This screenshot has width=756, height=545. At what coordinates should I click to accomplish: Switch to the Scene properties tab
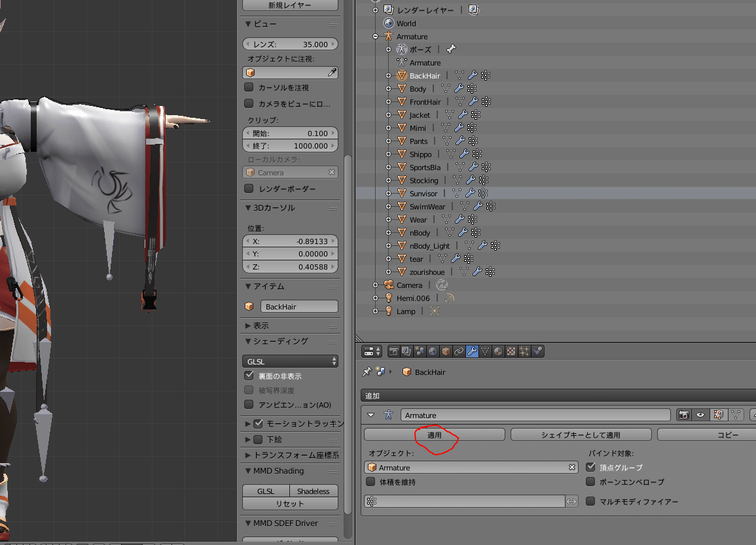click(x=420, y=351)
